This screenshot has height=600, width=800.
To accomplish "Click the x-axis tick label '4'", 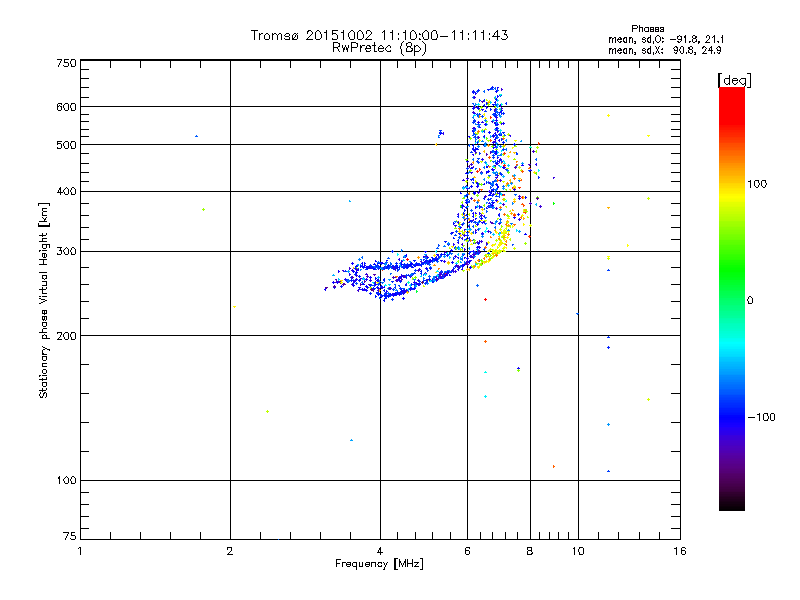I will (x=380, y=551).
